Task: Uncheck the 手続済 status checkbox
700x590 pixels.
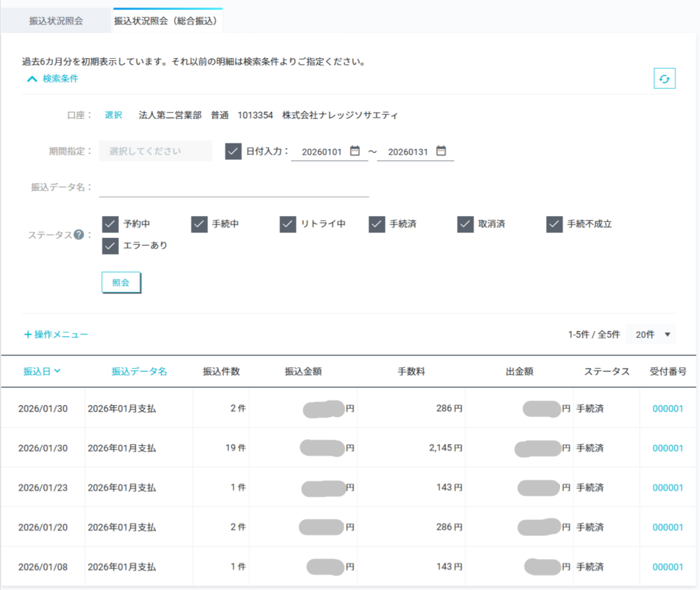Action: click(377, 224)
